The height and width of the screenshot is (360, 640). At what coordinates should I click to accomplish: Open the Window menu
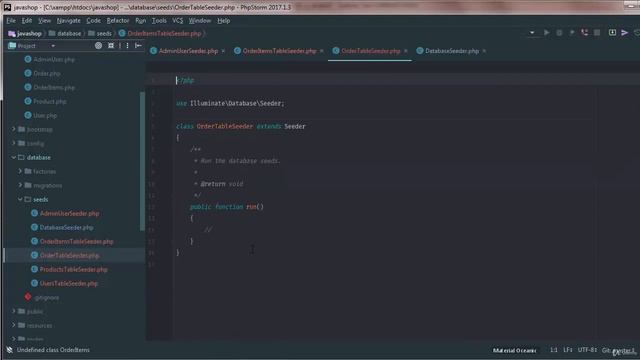[x=200, y=21]
